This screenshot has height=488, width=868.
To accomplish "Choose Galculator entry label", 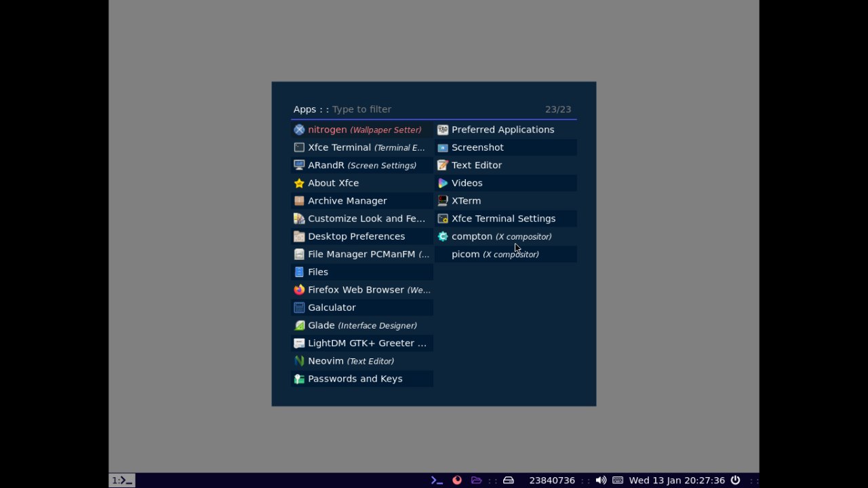I will click(x=332, y=307).
